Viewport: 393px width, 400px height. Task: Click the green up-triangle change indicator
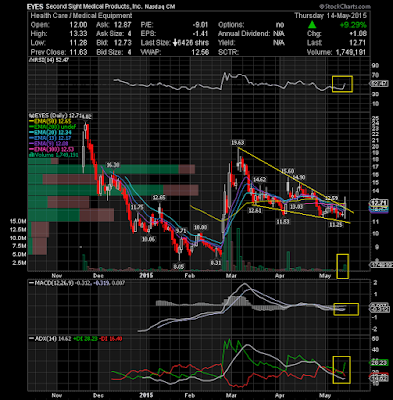pyautogui.click(x=312, y=24)
